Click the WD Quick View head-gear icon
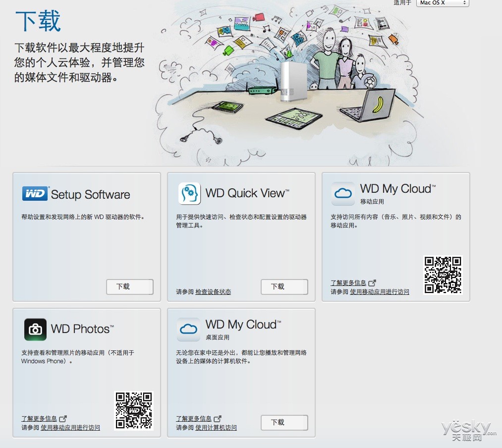 pyautogui.click(x=189, y=193)
